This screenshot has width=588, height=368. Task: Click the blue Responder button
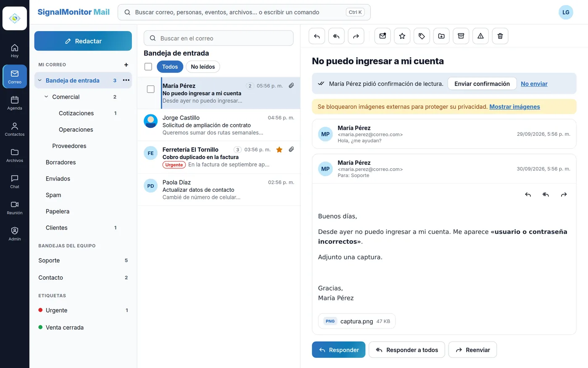(x=339, y=350)
